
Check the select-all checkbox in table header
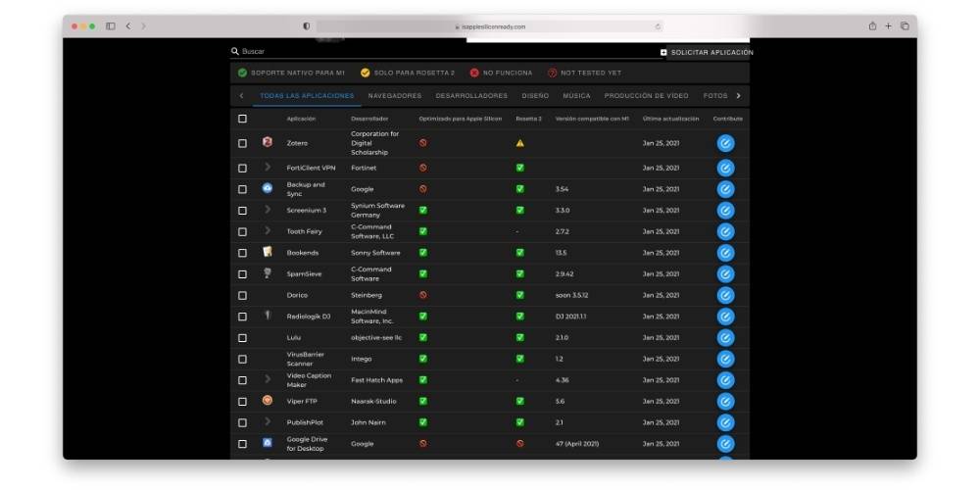(243, 119)
